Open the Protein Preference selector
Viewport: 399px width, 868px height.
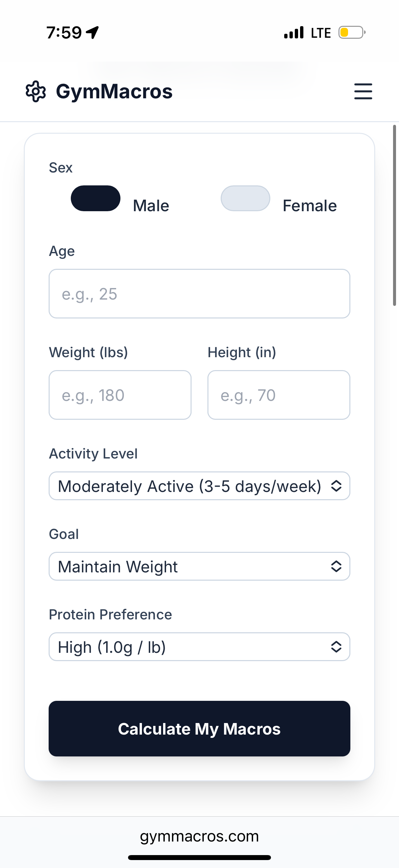pyautogui.click(x=199, y=647)
